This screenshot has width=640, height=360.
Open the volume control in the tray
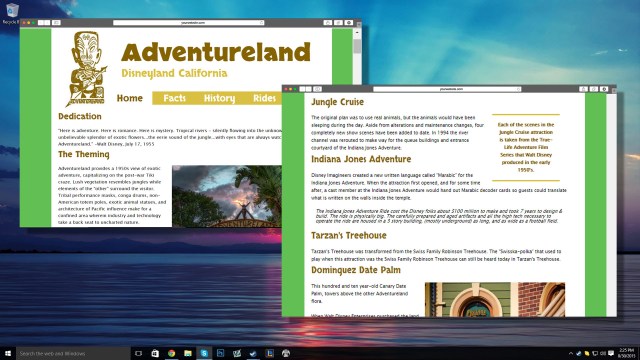coord(603,353)
